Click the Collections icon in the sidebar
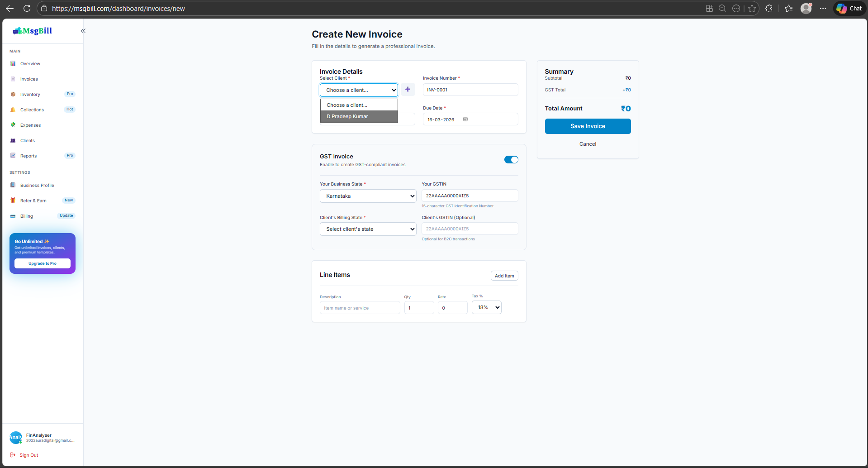 click(13, 110)
